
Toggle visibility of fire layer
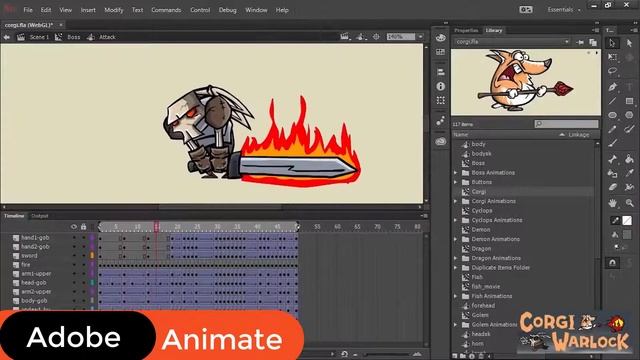(74, 264)
